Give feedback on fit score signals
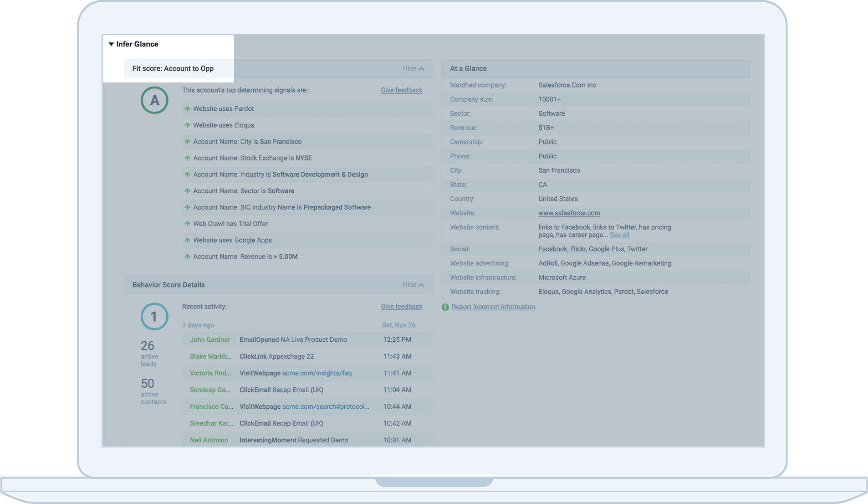Image resolution: width=868 pixels, height=504 pixels. coord(401,90)
